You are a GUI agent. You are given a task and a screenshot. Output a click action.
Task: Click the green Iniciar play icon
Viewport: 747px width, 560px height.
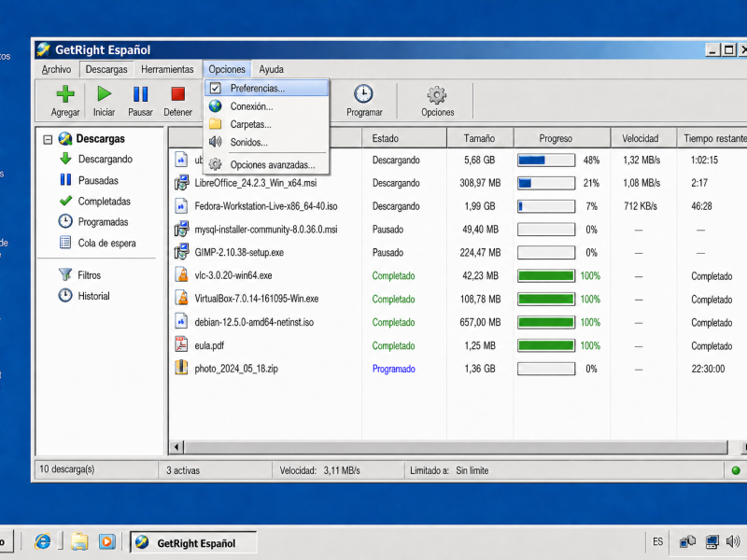104,94
